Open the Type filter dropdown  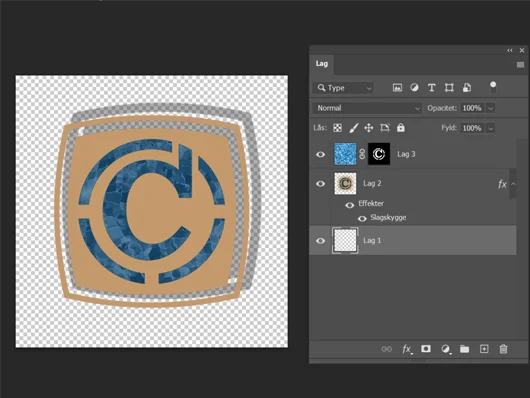pyautogui.click(x=343, y=88)
